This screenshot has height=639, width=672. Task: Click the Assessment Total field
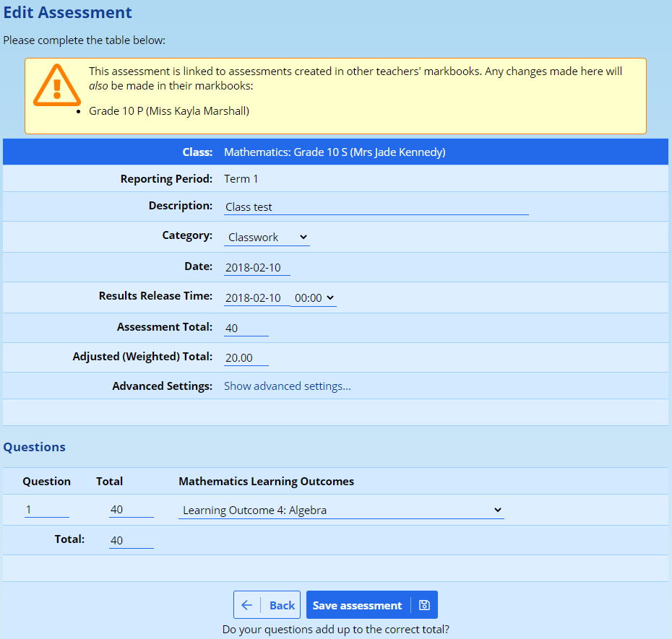[x=246, y=328]
